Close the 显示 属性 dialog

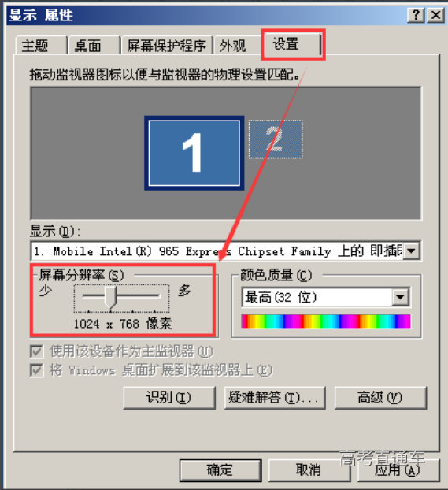(435, 15)
